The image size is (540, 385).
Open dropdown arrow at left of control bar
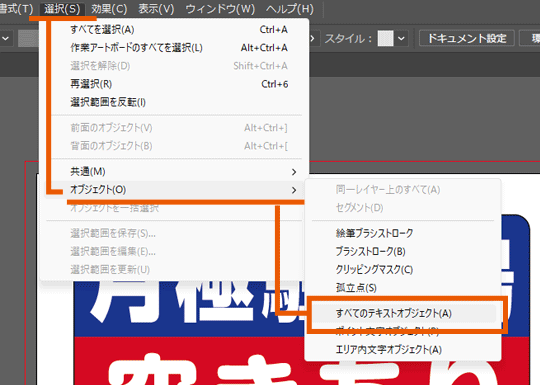tap(6, 38)
